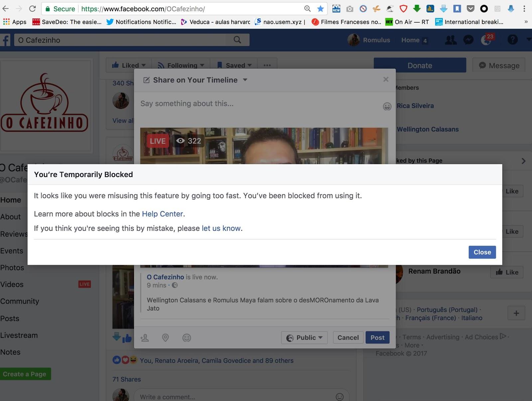Click the O Cafezinho link in share preview
This screenshot has height=401, width=532.
165,277
